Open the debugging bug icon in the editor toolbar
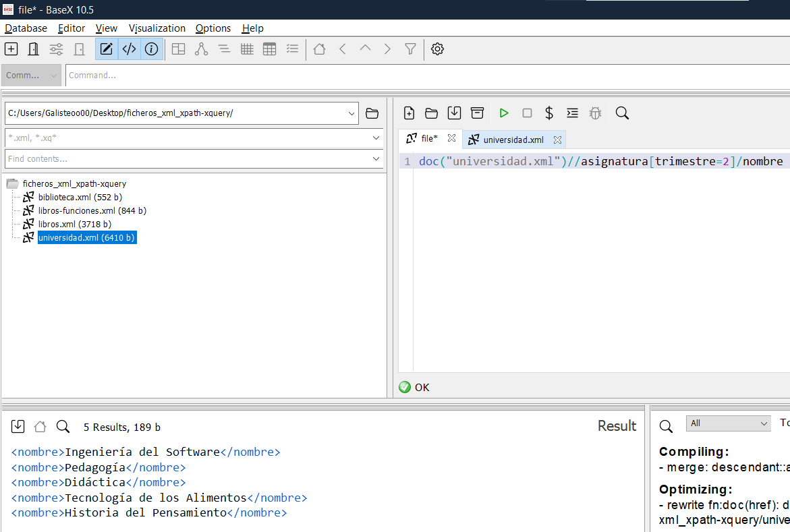 click(x=595, y=113)
